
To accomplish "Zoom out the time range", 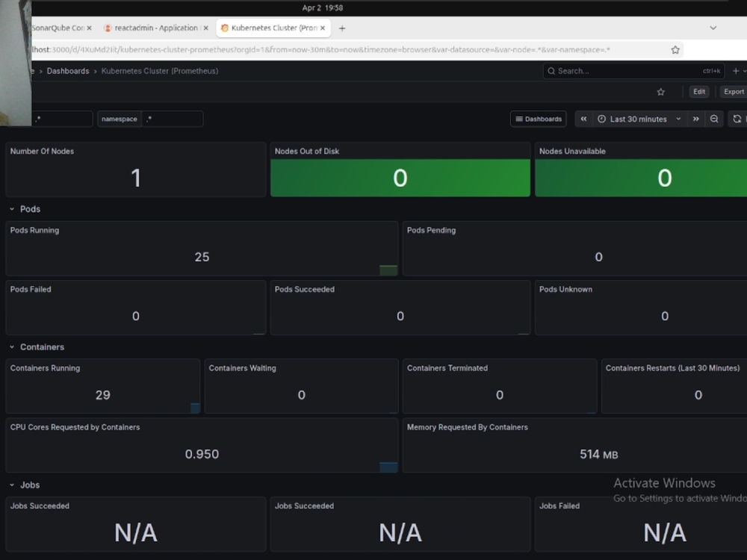I will tap(714, 119).
